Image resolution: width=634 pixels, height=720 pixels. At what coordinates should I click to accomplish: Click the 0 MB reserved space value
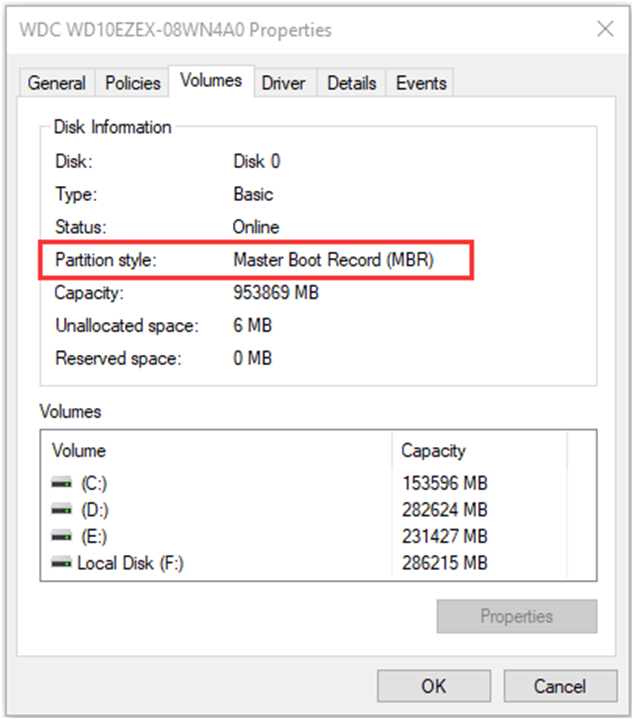252,358
